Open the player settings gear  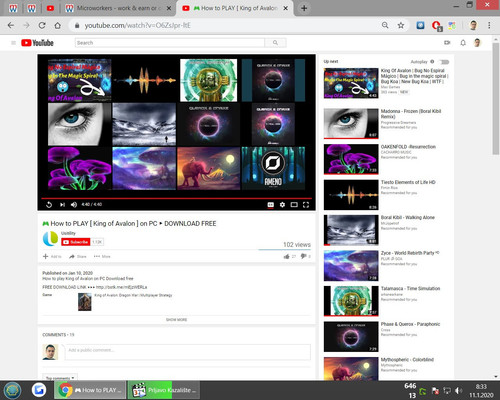tap(282, 205)
